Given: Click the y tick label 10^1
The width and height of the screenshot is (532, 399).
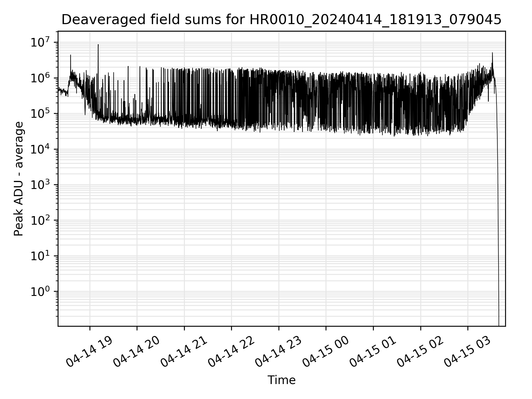Looking at the screenshot, I should tap(40, 255).
